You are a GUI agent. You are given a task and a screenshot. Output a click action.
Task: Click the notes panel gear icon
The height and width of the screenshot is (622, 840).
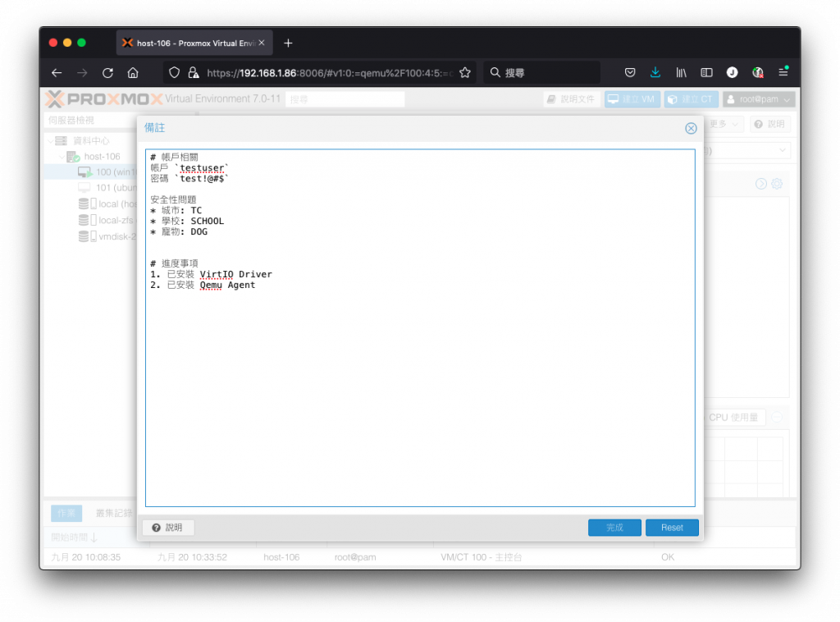(x=776, y=184)
